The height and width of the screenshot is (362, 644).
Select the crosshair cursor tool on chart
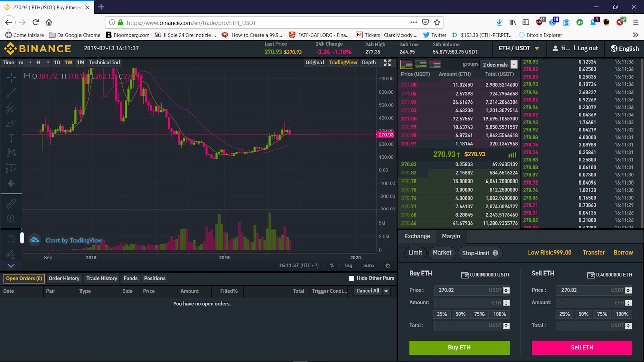pyautogui.click(x=11, y=77)
